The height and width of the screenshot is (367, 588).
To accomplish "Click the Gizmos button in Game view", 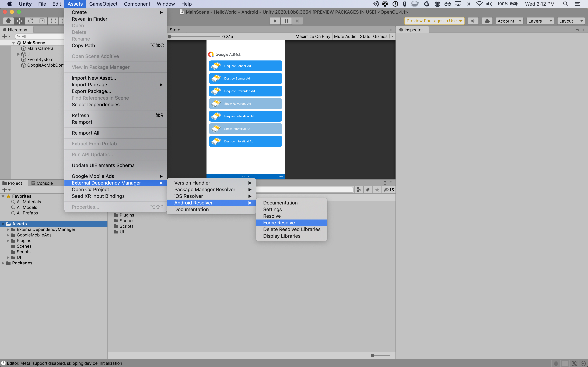I will 380,36.
